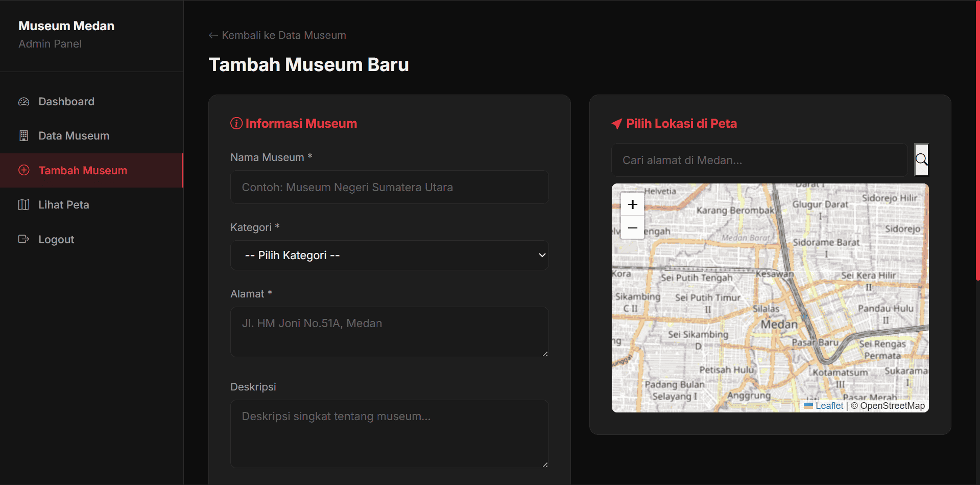Click the Glugur Darat map label
The height and width of the screenshot is (485, 980).
pos(820,204)
